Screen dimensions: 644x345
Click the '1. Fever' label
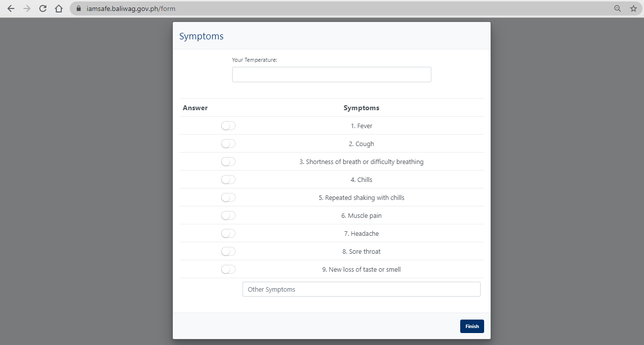[x=362, y=126]
